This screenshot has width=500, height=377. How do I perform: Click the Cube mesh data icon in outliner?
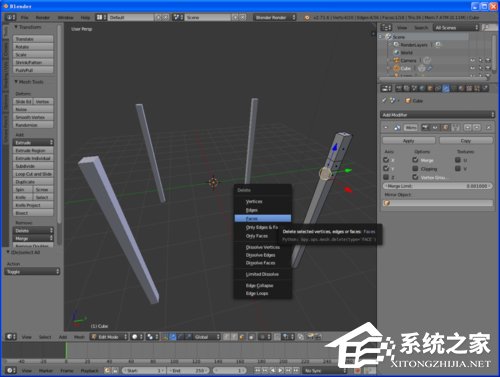[422, 68]
